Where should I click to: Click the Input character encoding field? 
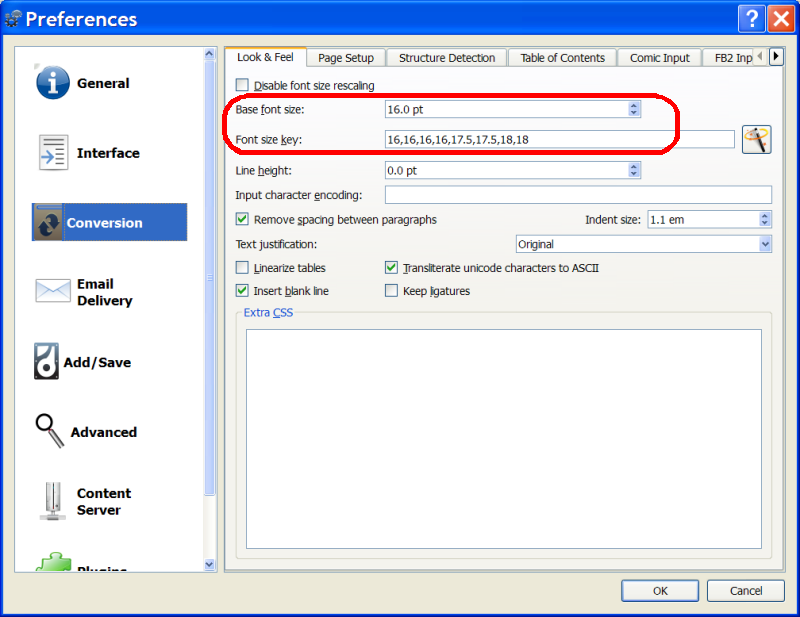tap(578, 194)
